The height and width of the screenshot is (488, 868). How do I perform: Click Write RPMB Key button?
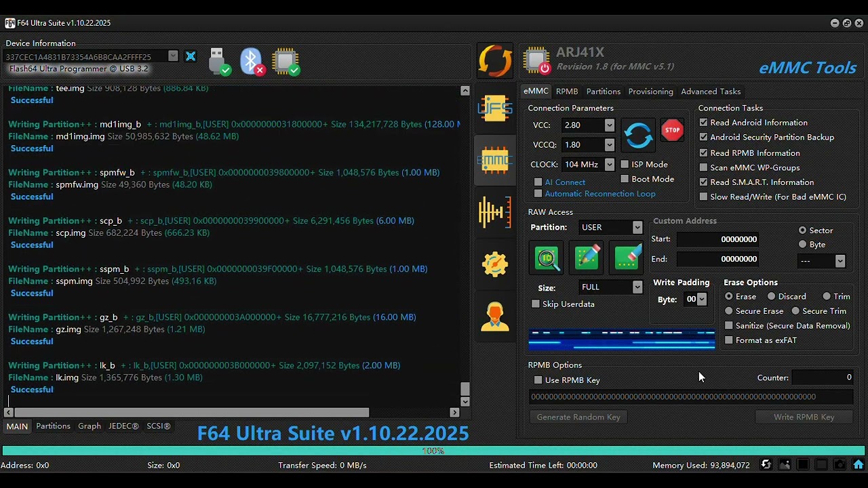804,417
